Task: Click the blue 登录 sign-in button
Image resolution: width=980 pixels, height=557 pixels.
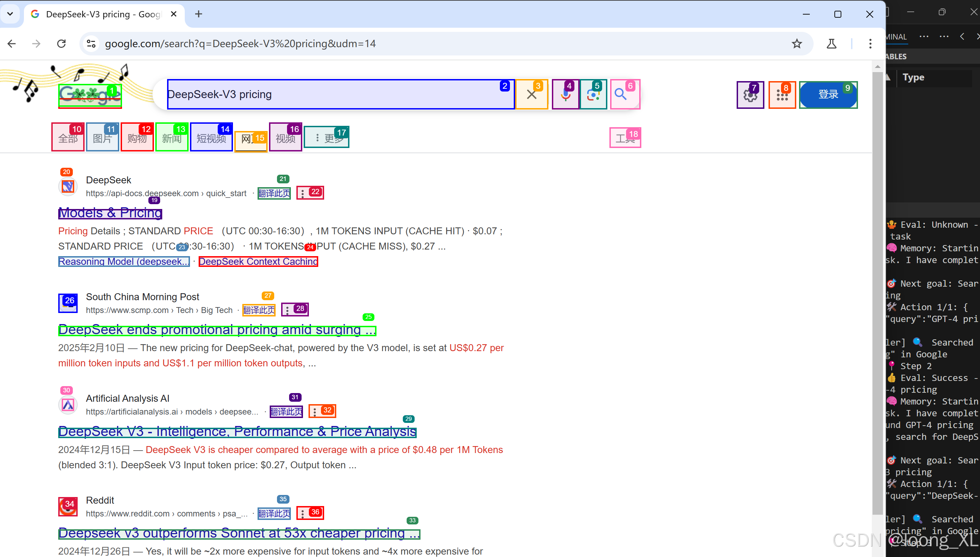Action: [x=828, y=95]
